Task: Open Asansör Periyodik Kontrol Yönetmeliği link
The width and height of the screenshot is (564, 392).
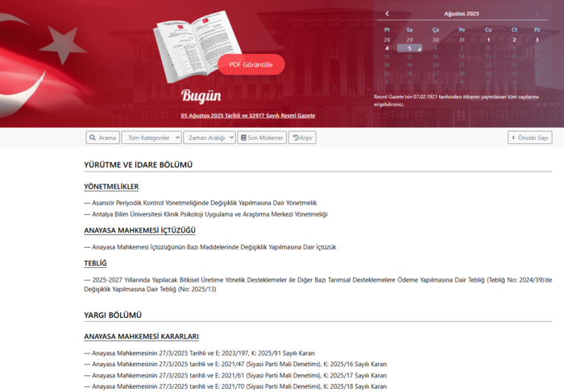Action: [205, 203]
